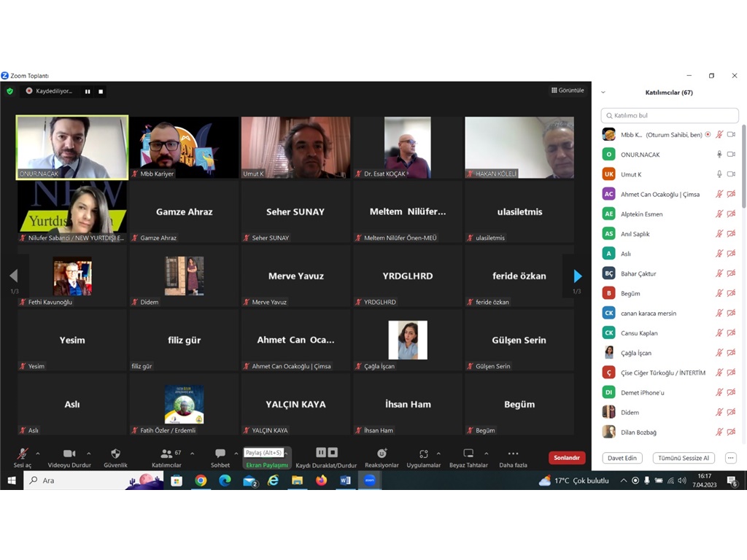Stop recording beside the Kaydediliyor indicator
Image resolution: width=747 pixels, height=560 pixels.
click(101, 91)
